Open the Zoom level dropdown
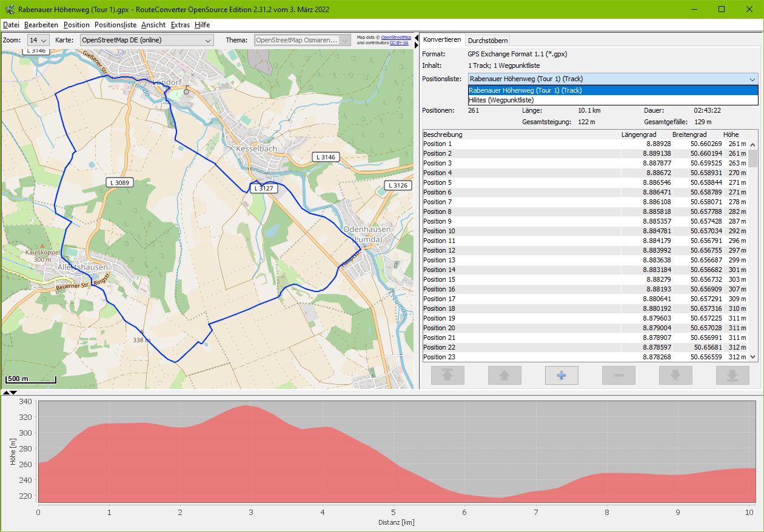Screen dimensions: 764x532 click(37, 40)
